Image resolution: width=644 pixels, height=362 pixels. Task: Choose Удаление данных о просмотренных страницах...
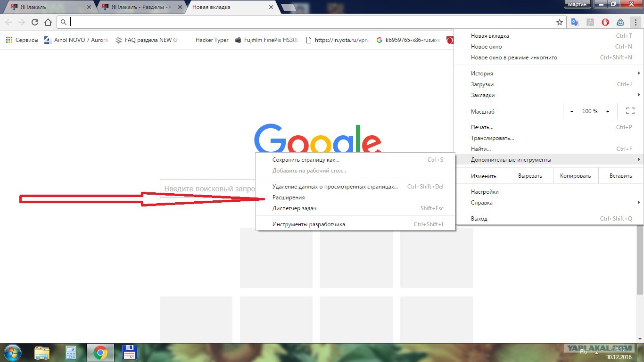(355, 187)
